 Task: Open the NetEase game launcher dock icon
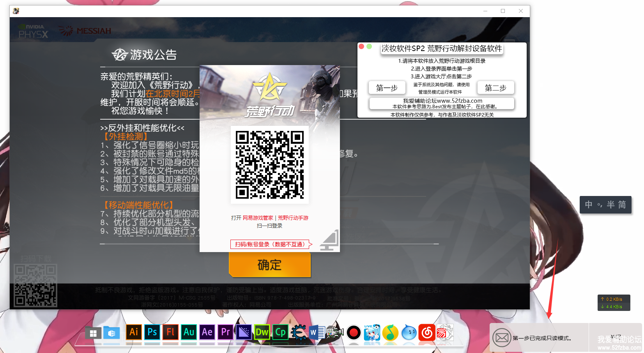[445, 332]
